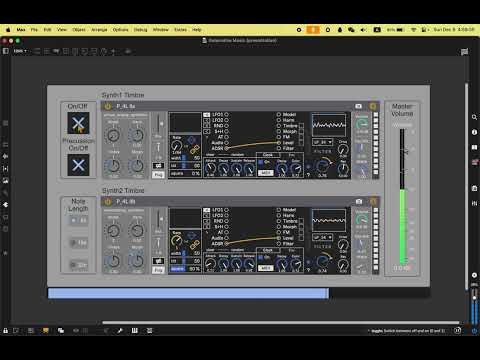Screen dimensions: 480x360
Task: Open the Arrange menu
Action: tap(99, 30)
